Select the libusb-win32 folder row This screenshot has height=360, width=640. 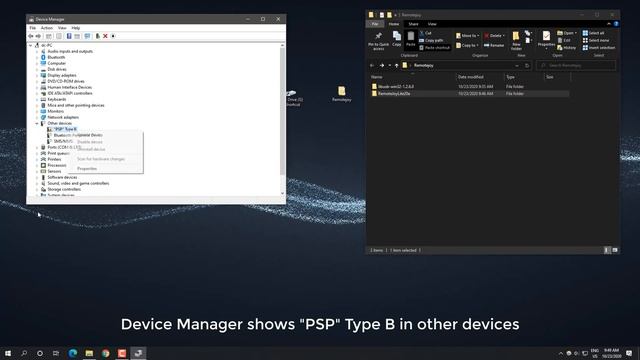point(469,87)
